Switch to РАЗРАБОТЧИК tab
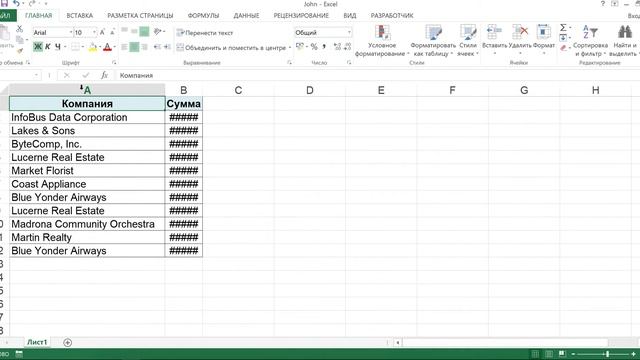This screenshot has width=640, height=360. coord(392,16)
